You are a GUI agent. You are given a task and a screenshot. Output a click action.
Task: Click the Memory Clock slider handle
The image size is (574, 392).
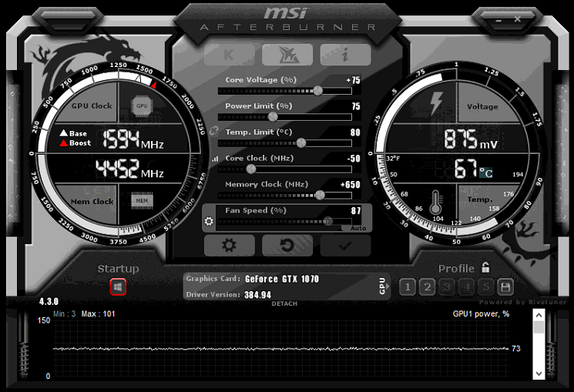(320, 195)
